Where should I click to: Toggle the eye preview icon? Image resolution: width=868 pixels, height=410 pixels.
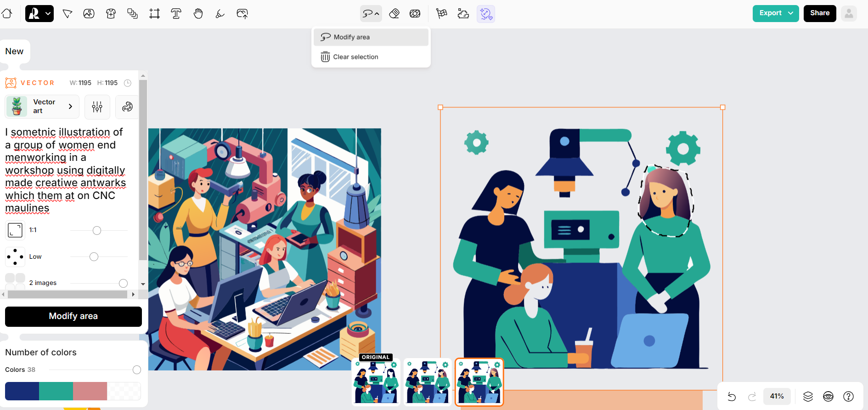point(828,396)
